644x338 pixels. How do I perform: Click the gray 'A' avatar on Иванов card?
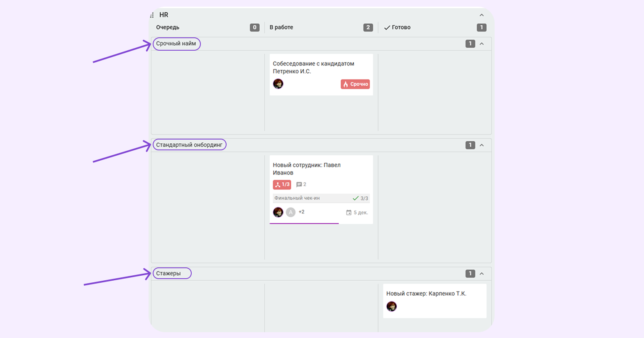tap(291, 212)
